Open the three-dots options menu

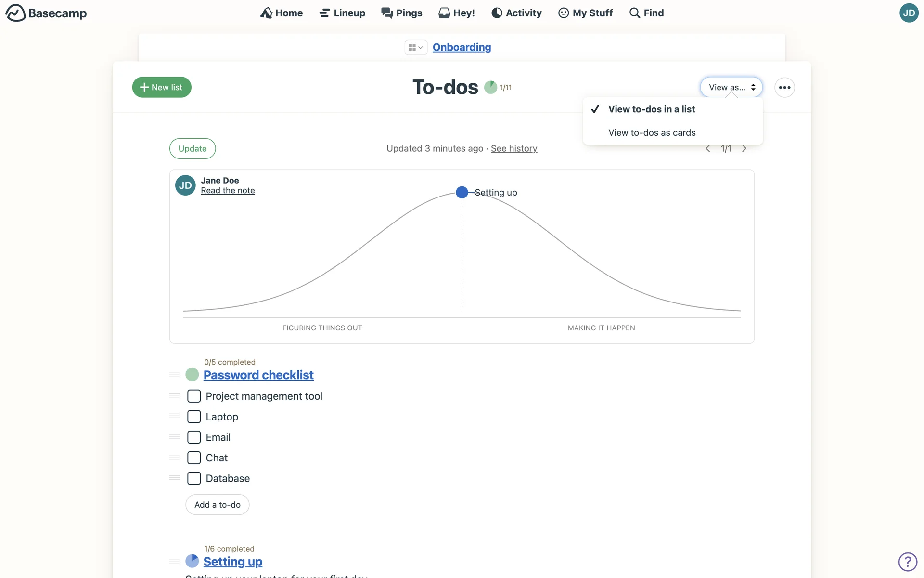784,88
